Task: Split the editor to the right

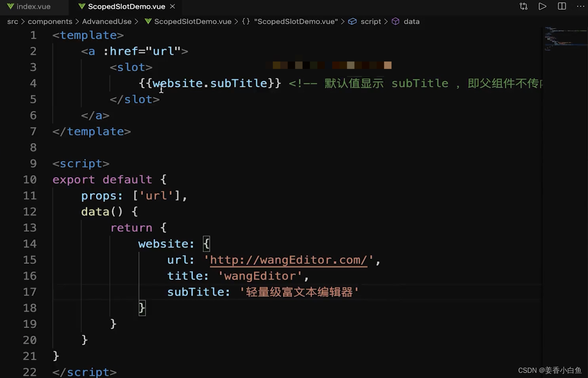Action: [562, 6]
